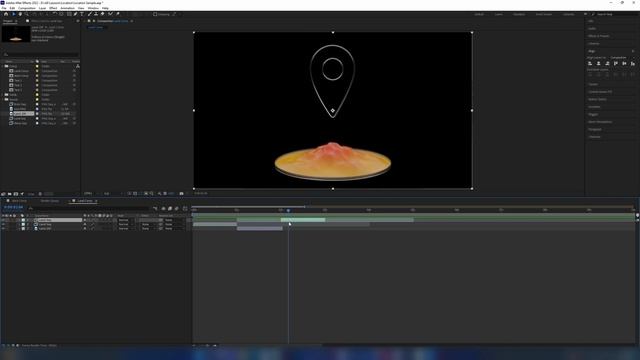The image size is (640, 360).
Task: Click the Home icon in the toolbar
Action: pyautogui.click(x=6, y=14)
